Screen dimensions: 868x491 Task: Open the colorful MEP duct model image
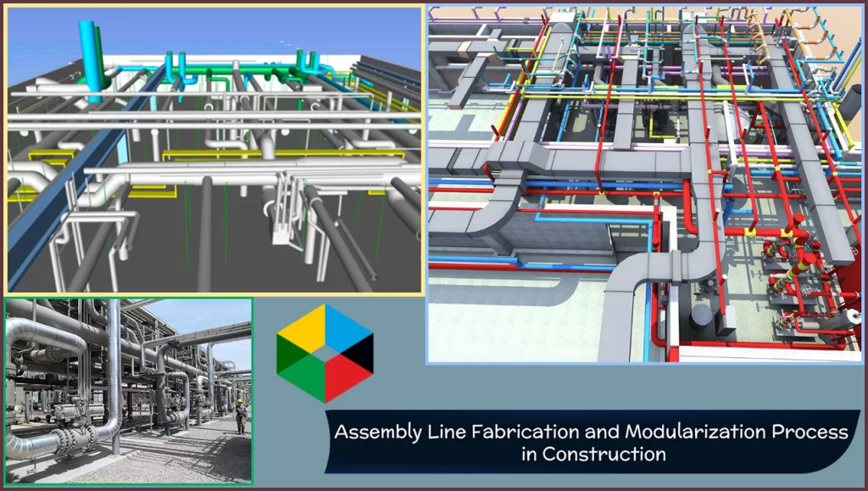tap(644, 184)
